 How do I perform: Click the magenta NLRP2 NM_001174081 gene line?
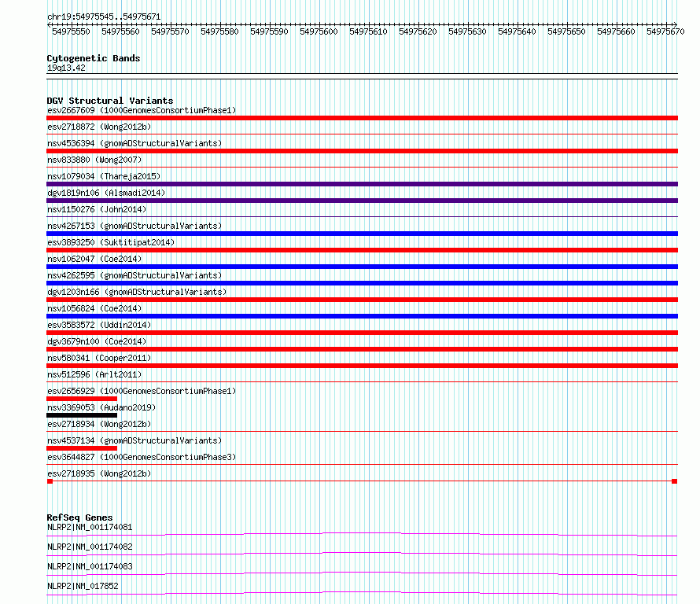362,534
